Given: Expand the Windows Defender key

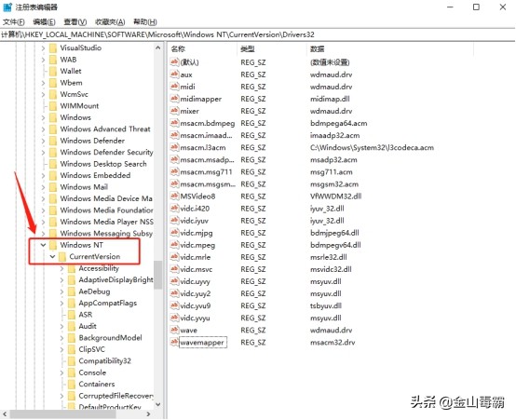Looking at the screenshot, I should 43,141.
